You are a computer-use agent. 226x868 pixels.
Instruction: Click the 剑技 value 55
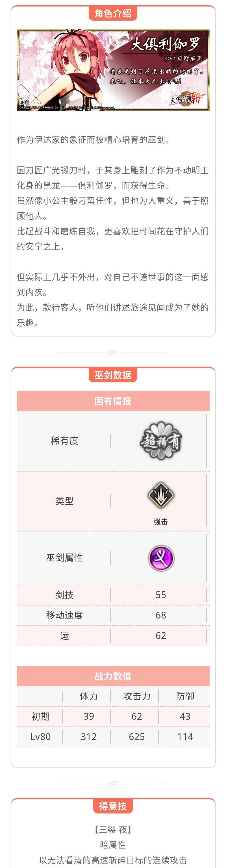(x=161, y=595)
